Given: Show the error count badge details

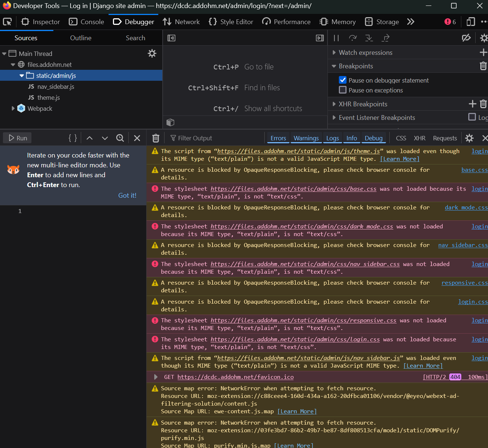Looking at the screenshot, I should pyautogui.click(x=450, y=22).
